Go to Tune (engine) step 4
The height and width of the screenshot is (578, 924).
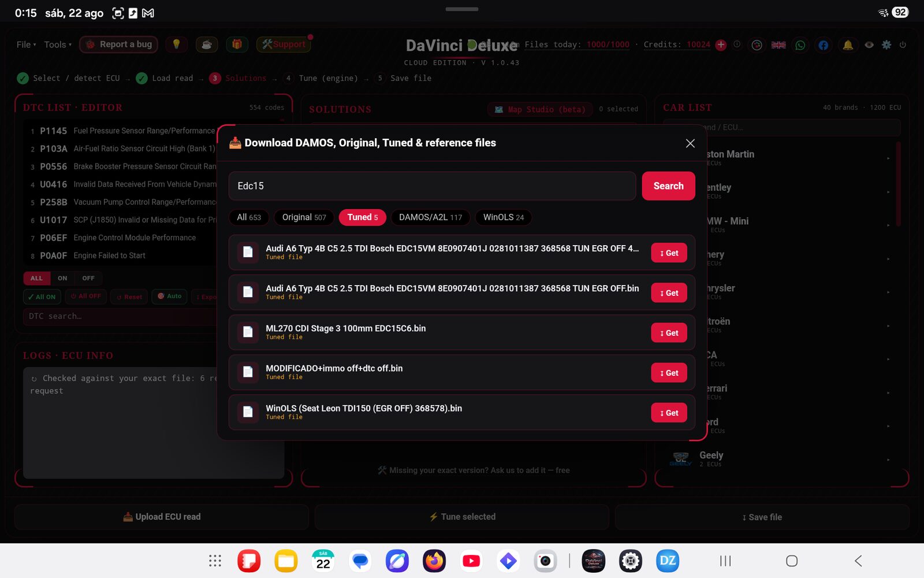(x=321, y=78)
